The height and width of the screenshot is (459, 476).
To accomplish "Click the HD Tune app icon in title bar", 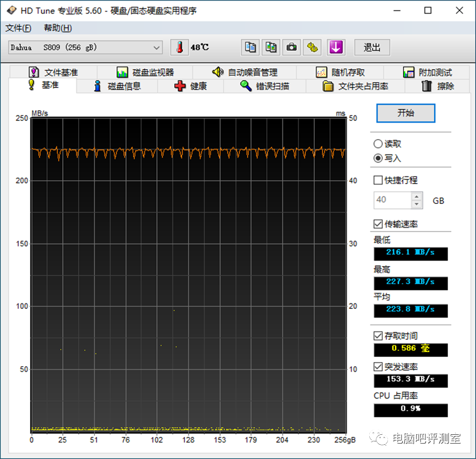I will coord(12,10).
